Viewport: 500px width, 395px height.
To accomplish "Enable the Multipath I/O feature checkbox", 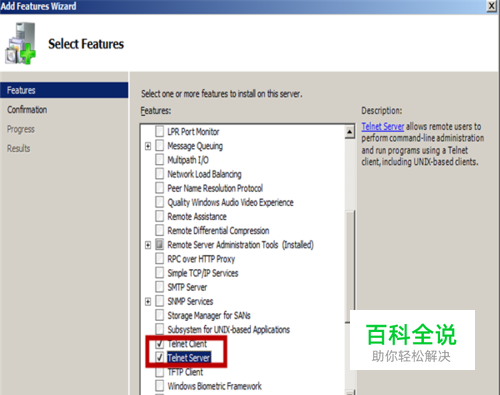I will tap(160, 160).
